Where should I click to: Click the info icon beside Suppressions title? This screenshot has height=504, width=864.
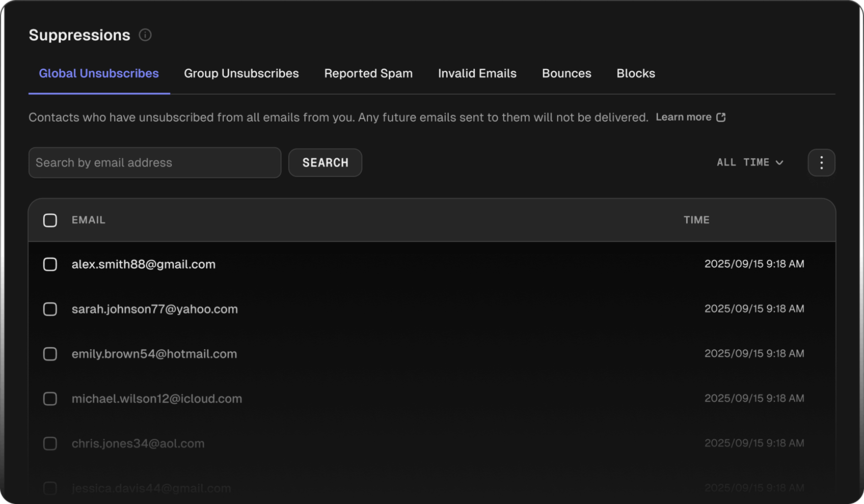pos(145,35)
